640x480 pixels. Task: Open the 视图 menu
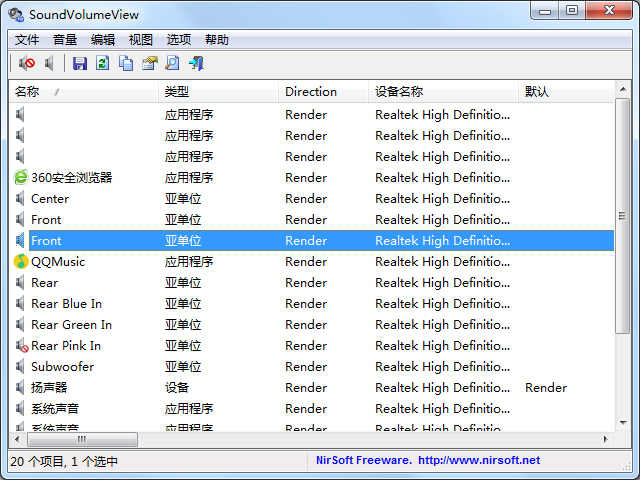click(x=141, y=40)
